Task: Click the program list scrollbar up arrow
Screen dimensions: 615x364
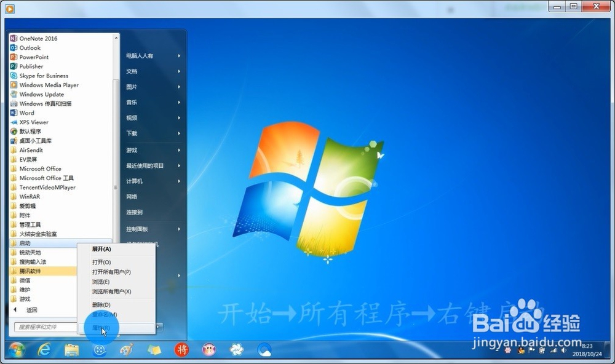Action: 116,38
